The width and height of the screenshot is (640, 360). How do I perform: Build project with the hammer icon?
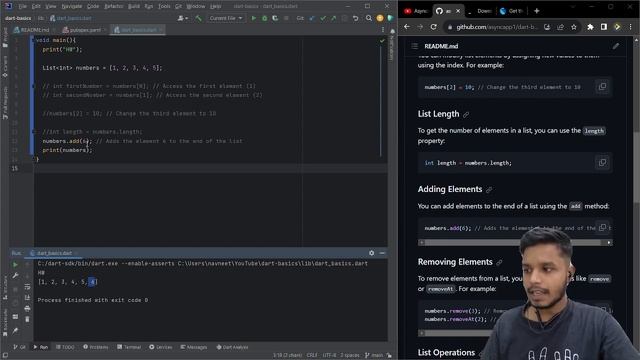[198, 18]
